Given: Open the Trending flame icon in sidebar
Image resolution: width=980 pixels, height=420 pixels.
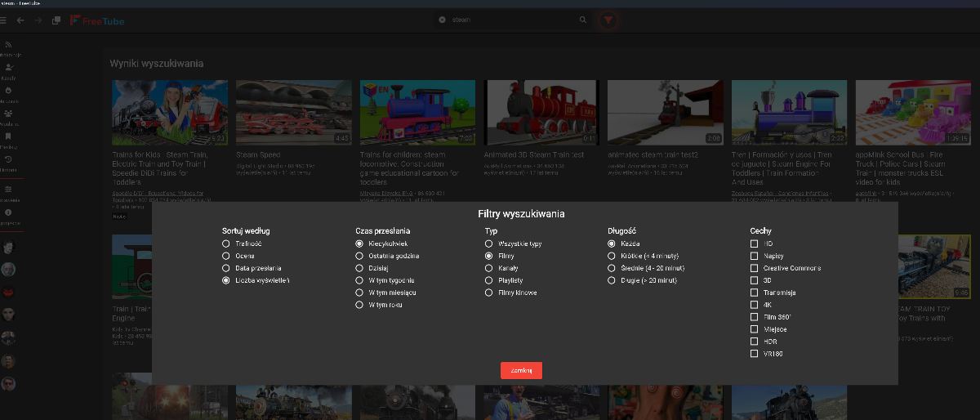Looking at the screenshot, I should coord(8,90).
